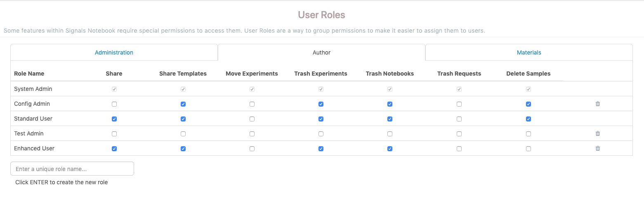Uncheck Trash Notebooks for Enhanced User
This screenshot has height=214, width=644.
(x=390, y=149)
